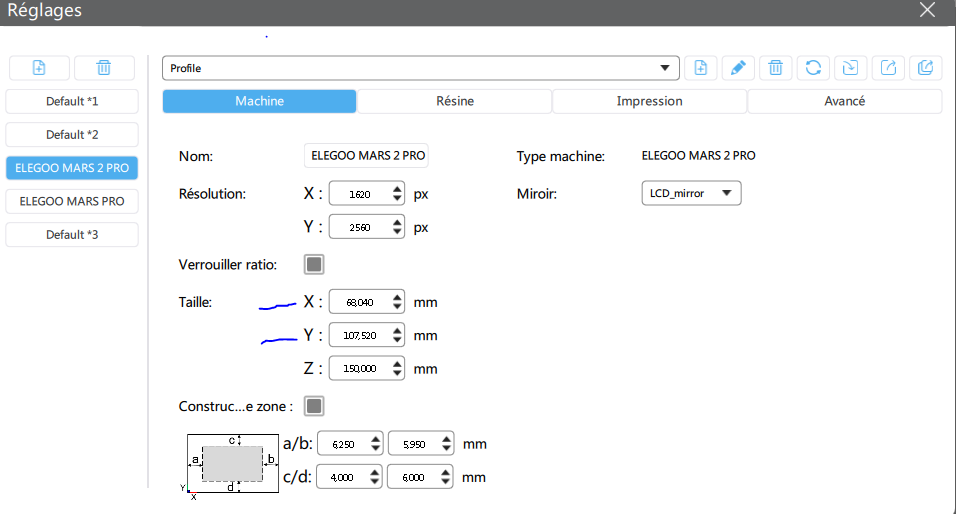Open the Avancé tab
956x514 pixels.
[844, 101]
